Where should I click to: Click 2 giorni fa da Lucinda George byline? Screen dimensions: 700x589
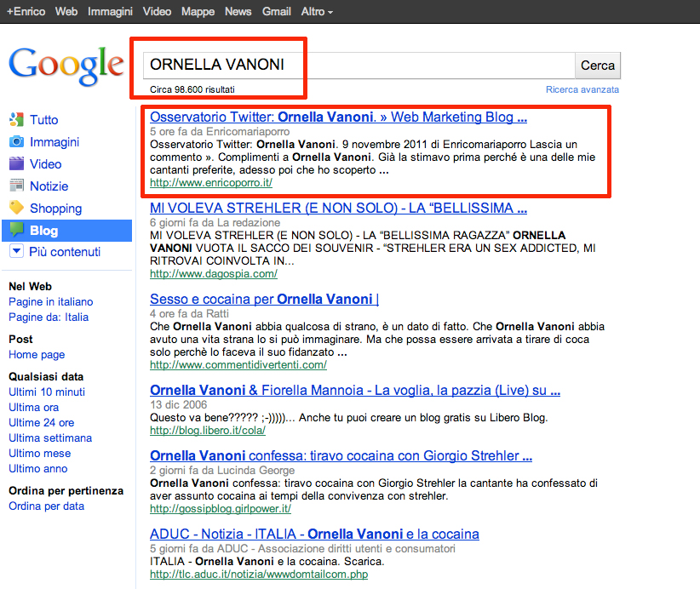pos(222,471)
